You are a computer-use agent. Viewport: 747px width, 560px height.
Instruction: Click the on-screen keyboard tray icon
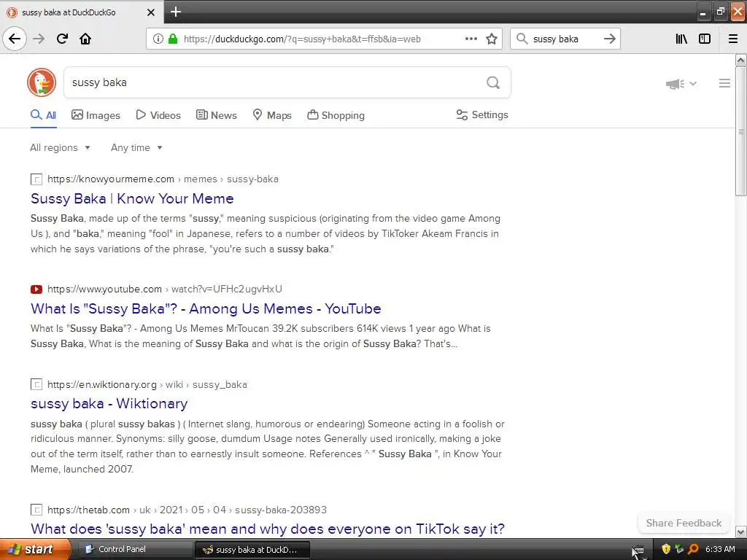pos(638,551)
